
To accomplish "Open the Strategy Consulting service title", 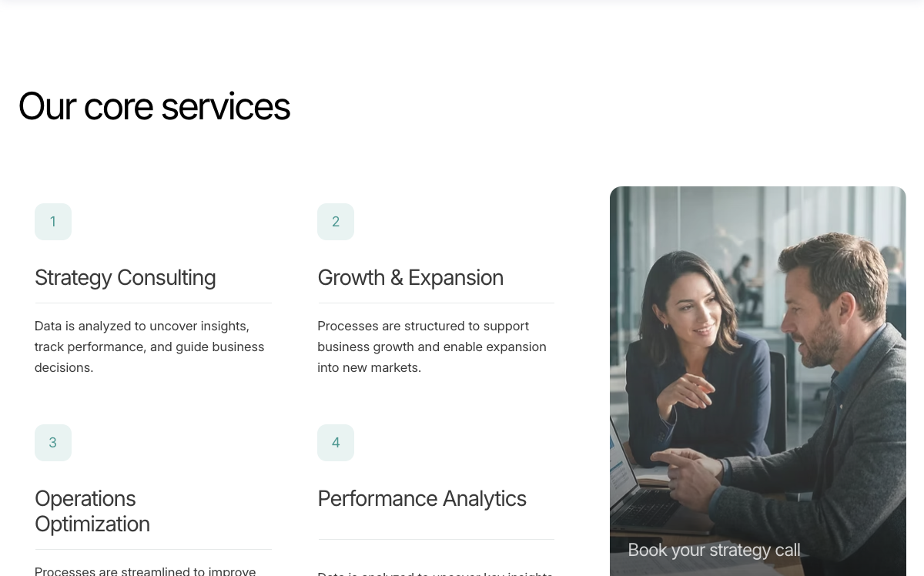I will coord(125,277).
